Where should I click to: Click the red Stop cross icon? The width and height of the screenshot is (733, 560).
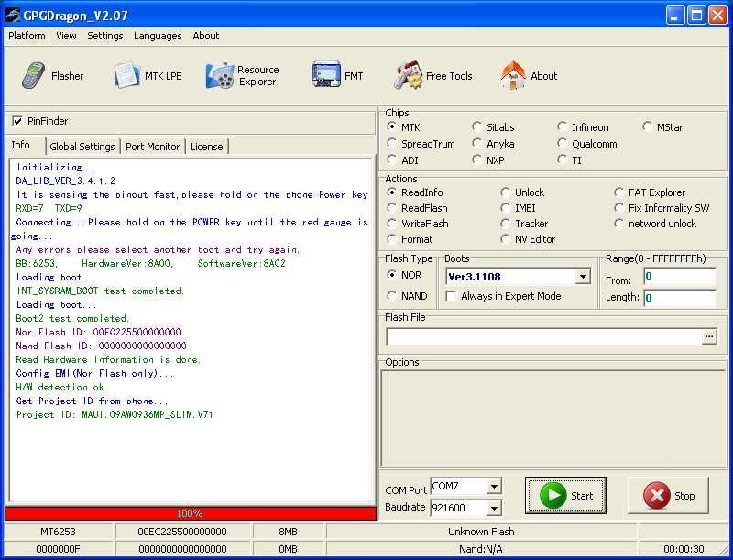pos(656,496)
